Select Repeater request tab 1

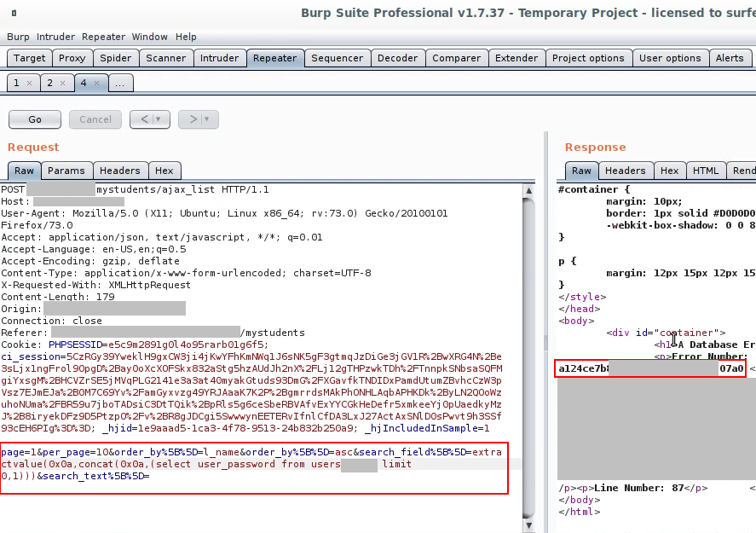(x=17, y=83)
